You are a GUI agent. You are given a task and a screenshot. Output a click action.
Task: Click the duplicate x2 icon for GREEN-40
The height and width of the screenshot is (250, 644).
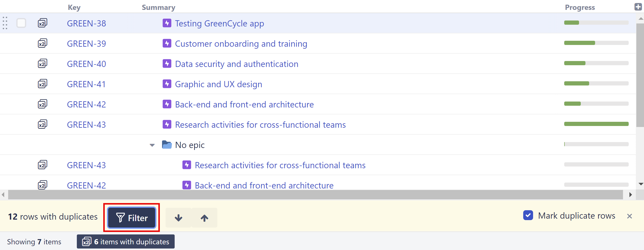42,63
